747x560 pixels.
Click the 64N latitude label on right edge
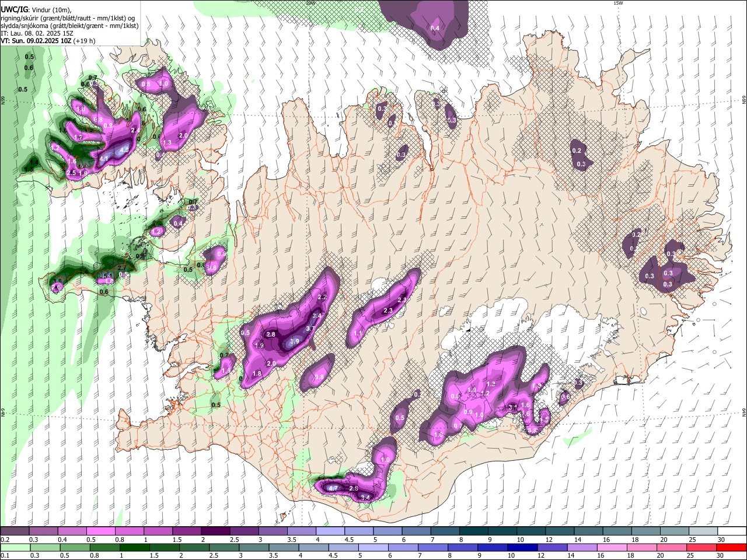click(744, 412)
